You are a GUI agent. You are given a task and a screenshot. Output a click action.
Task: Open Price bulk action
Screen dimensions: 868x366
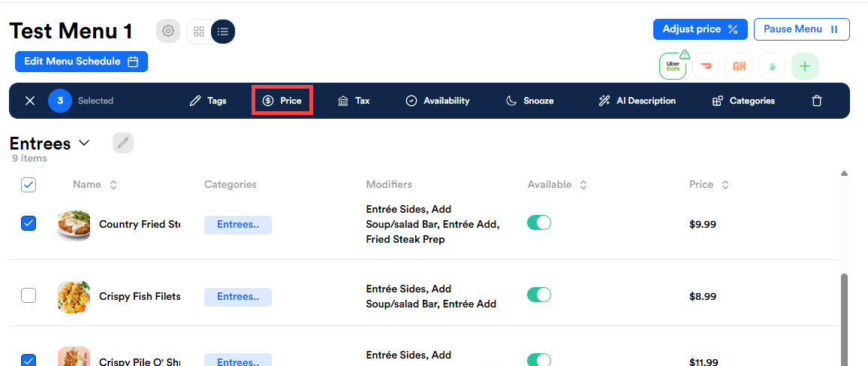pos(282,101)
